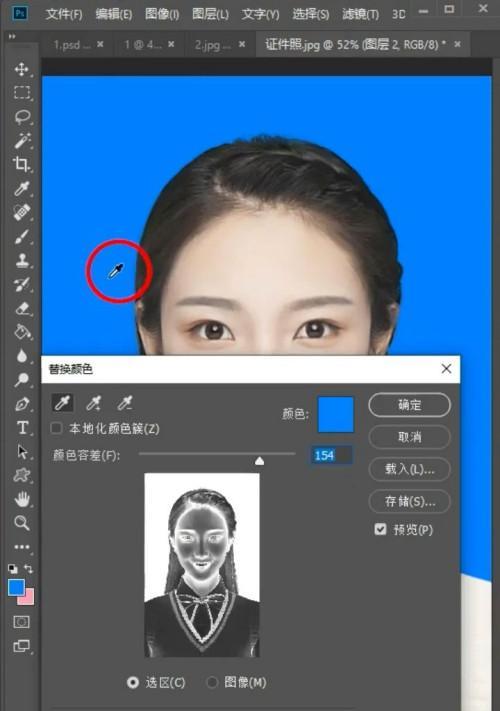Image resolution: width=500 pixels, height=711 pixels.
Task: Open the 滤镜(T) menu
Action: (360, 14)
